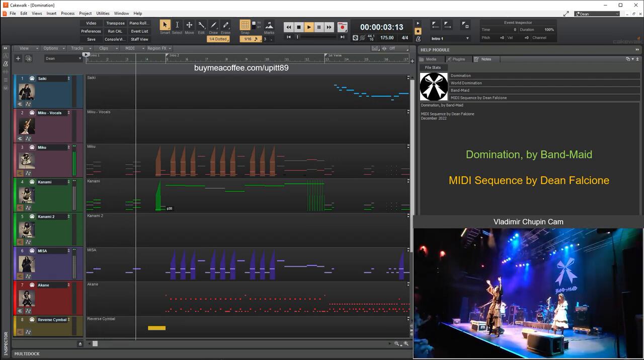Select the Smart tool

(x=165, y=25)
